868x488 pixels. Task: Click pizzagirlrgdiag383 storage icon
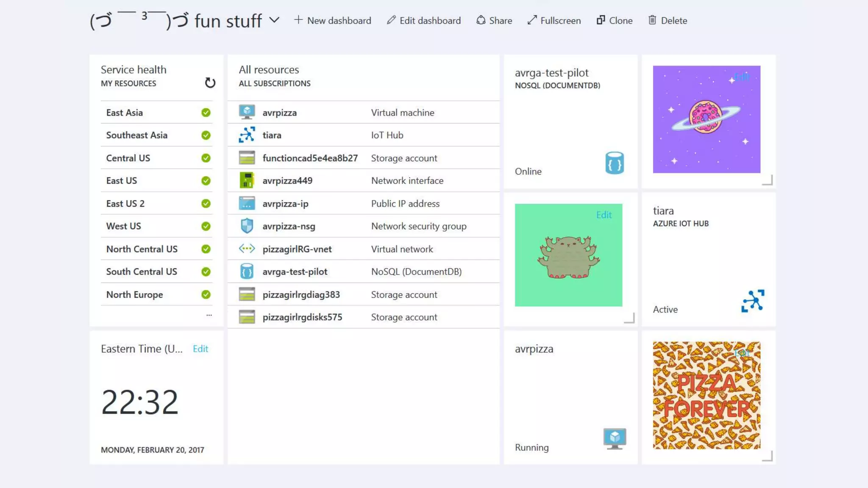coord(247,294)
